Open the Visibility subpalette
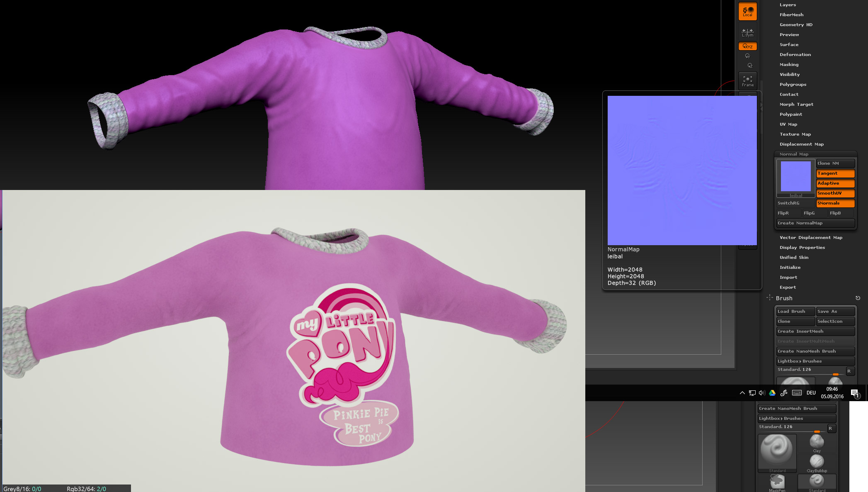Image resolution: width=868 pixels, height=492 pixels. tap(790, 75)
